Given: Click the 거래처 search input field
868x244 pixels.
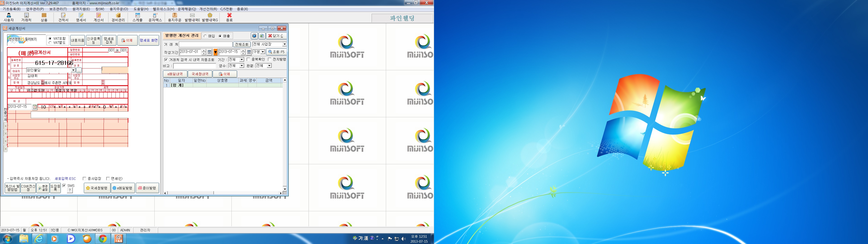Looking at the screenshot, I should [205, 45].
